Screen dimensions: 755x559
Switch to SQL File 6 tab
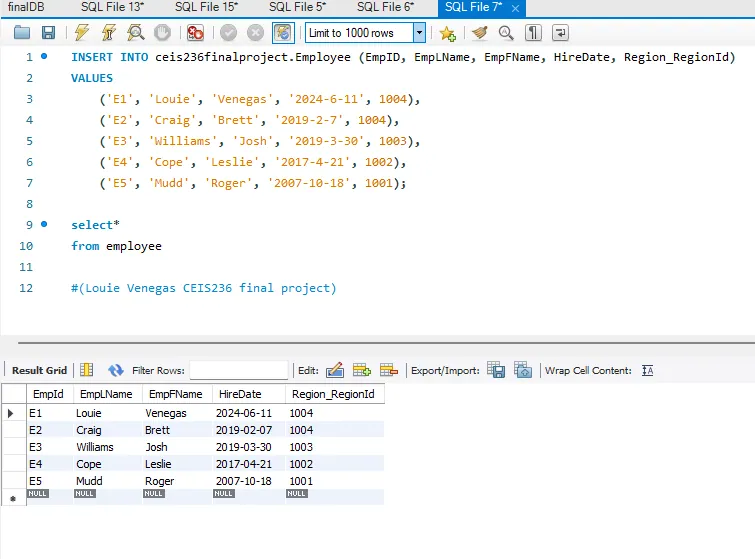(x=385, y=7)
